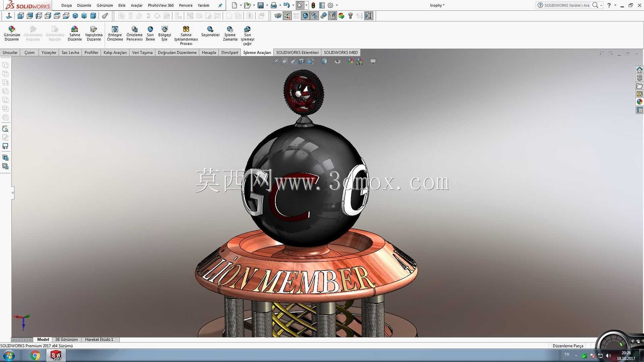The image size is (644, 362).
Task: Click the Save icon in top toolbar
Action: coord(261,5)
